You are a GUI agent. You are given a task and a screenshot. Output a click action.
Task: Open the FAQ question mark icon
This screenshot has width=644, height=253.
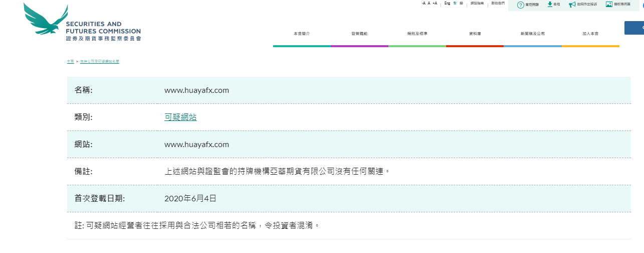(521, 5)
